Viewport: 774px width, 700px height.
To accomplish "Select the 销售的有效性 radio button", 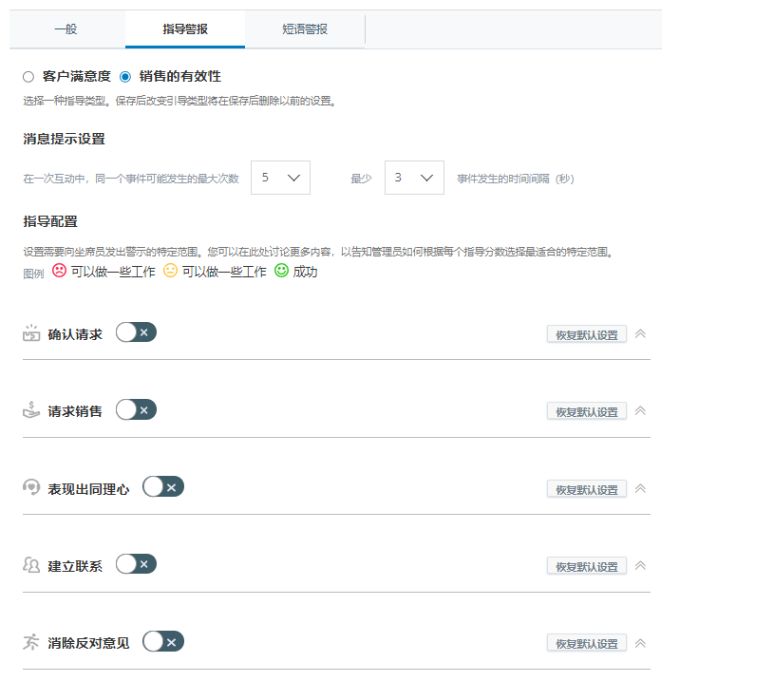I will [x=125, y=77].
